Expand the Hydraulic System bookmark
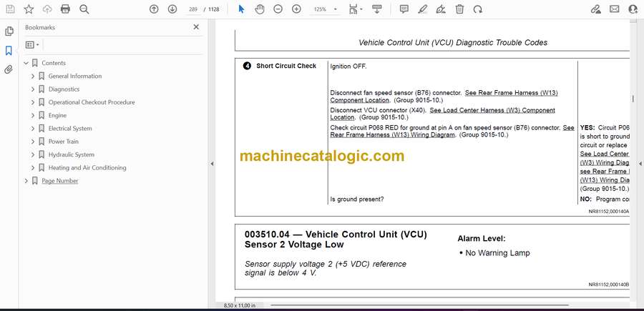 tap(33, 154)
